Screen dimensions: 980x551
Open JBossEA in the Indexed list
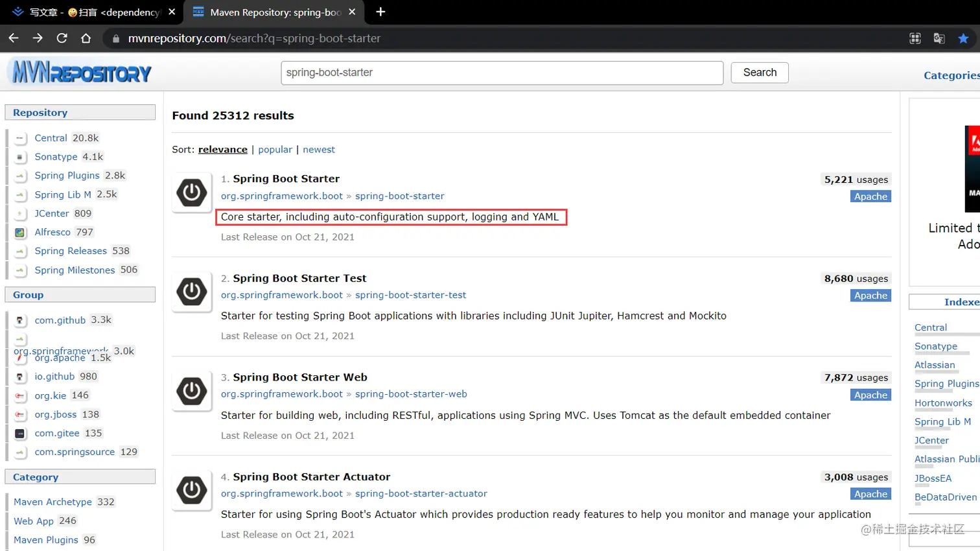[x=933, y=478]
